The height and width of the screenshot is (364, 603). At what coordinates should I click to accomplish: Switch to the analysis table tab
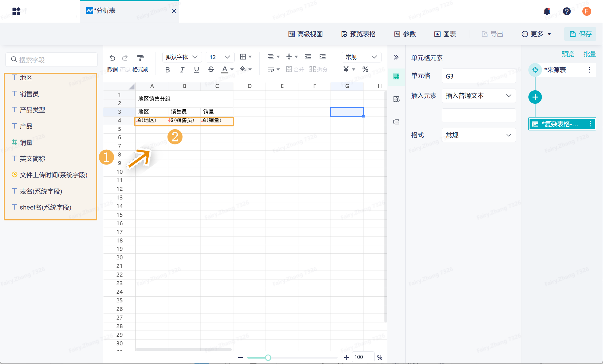[105, 11]
